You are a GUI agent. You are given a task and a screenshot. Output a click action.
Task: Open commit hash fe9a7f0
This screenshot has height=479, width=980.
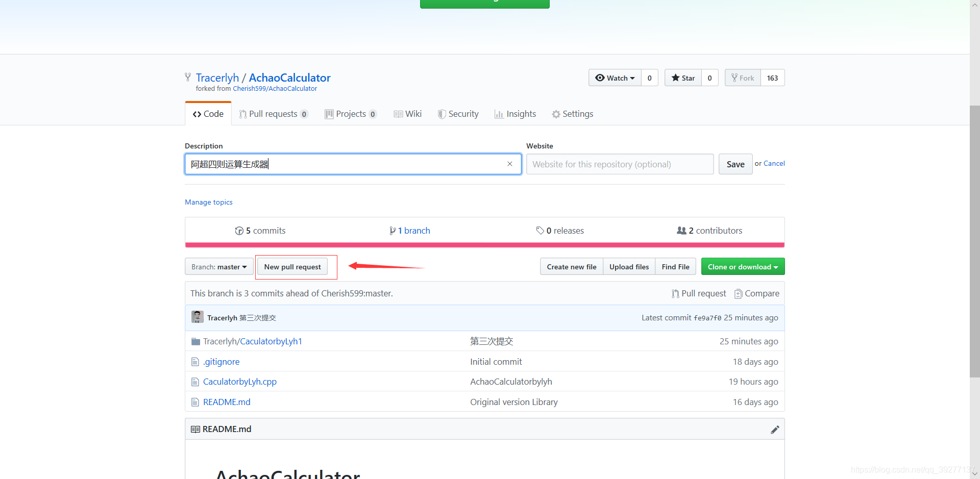tap(707, 318)
